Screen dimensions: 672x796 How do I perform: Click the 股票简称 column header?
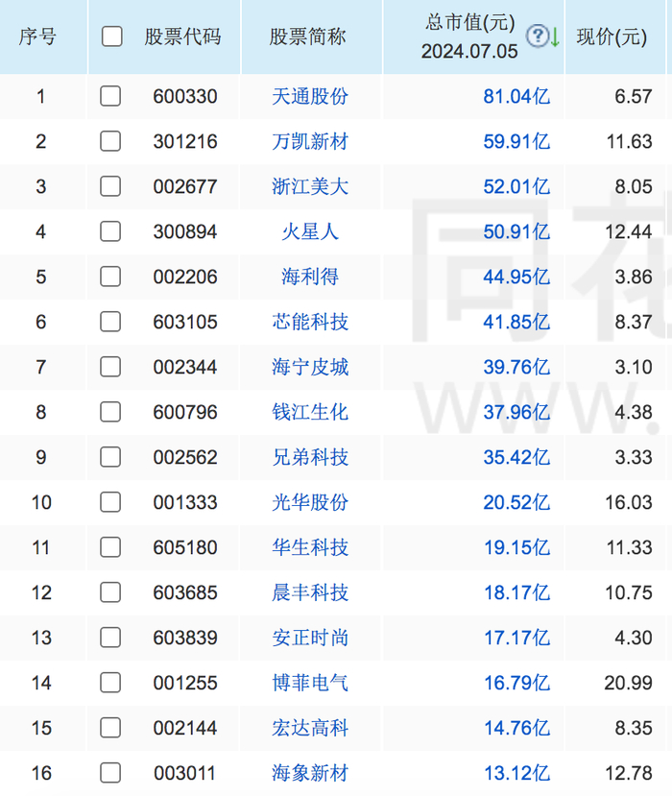tap(307, 36)
